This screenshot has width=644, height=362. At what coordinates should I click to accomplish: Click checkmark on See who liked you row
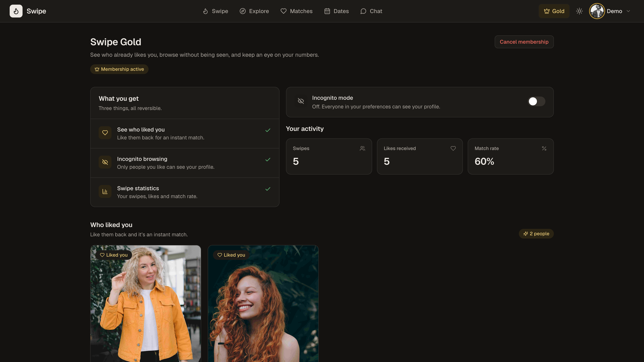click(x=268, y=130)
